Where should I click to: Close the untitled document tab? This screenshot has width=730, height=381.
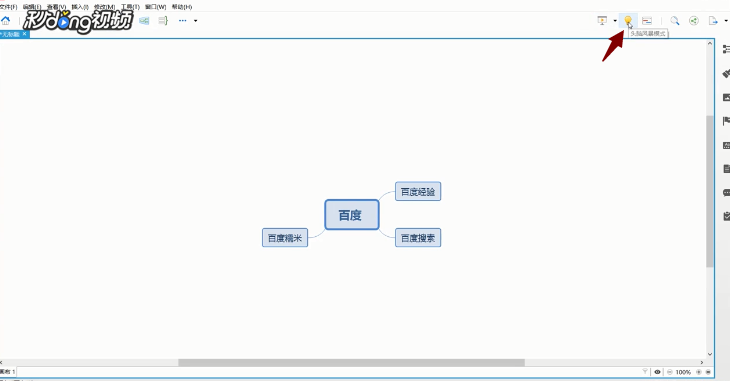[25, 34]
